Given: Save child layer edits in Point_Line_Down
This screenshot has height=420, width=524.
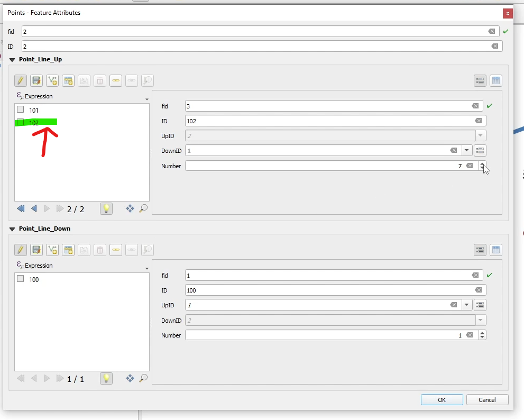Looking at the screenshot, I should pos(36,250).
